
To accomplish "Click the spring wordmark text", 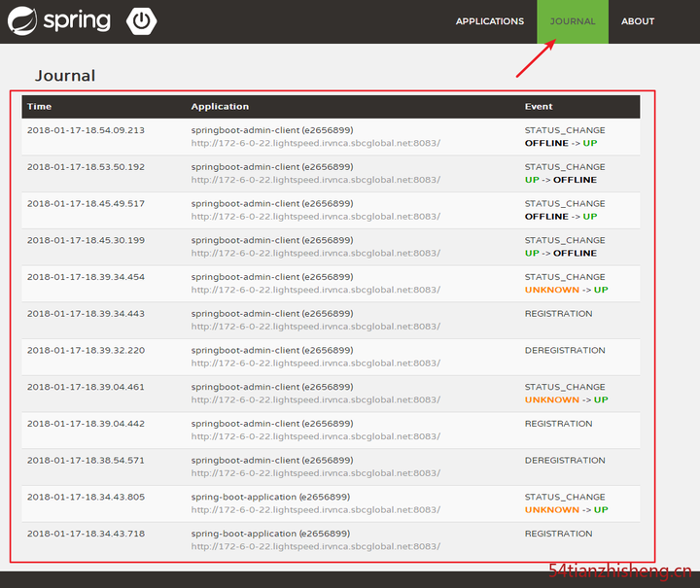I will pos(77,21).
